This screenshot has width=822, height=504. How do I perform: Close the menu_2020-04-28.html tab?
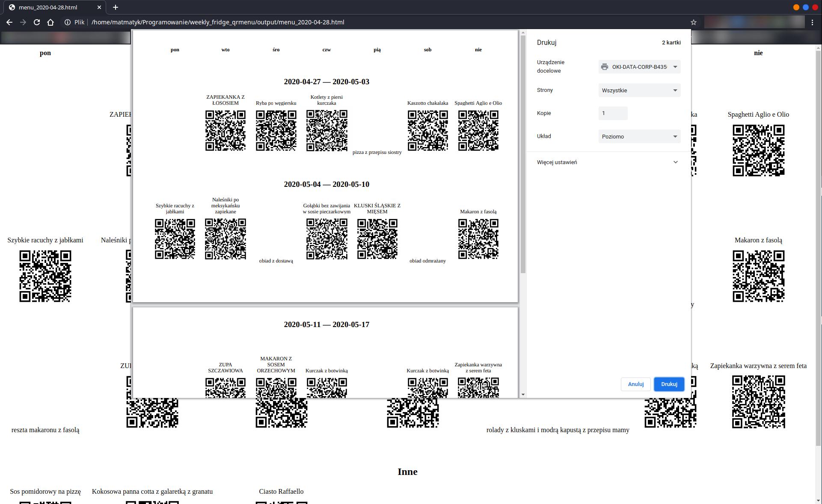pos(99,7)
